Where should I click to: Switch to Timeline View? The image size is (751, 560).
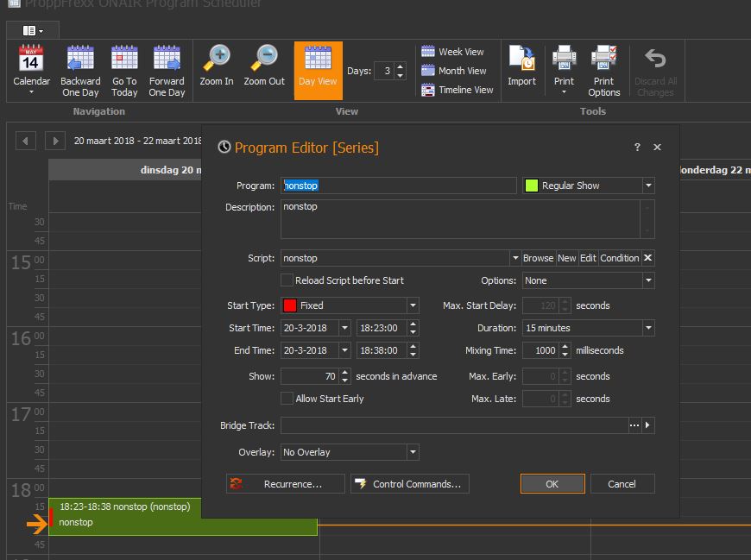click(457, 90)
